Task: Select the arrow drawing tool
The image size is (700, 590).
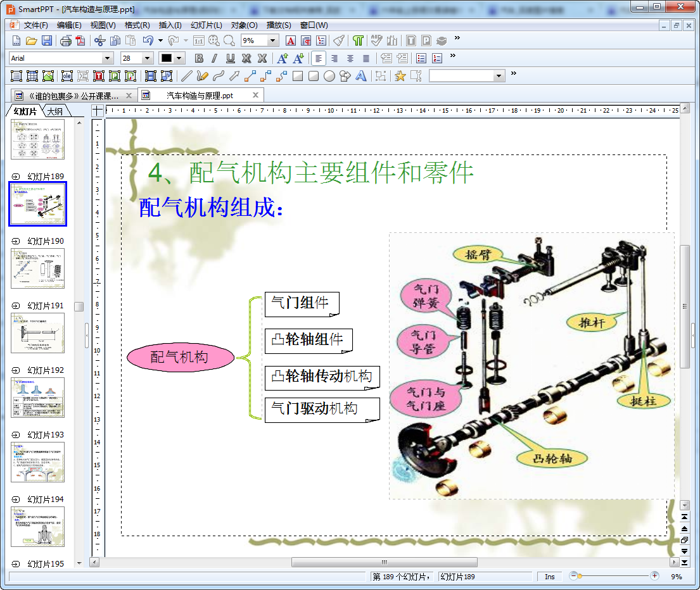Action: (234, 76)
